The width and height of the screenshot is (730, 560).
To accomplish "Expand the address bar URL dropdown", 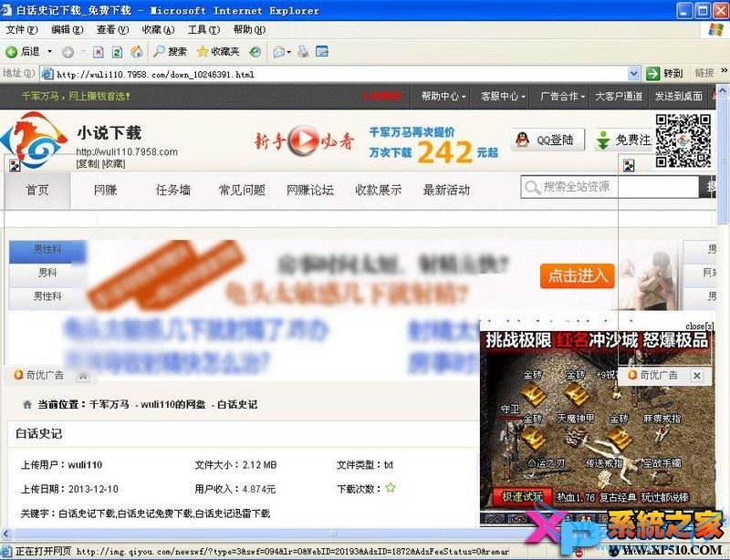I will click(634, 73).
